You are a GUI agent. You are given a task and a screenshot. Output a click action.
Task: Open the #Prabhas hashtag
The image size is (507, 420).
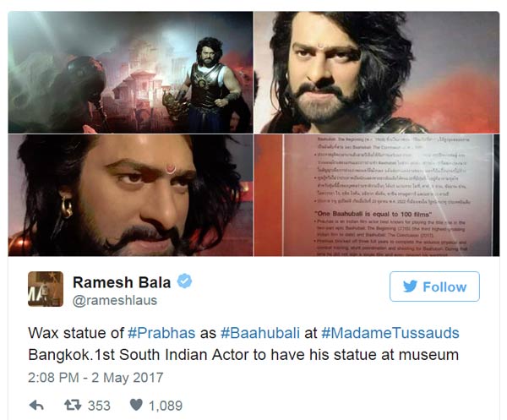click(161, 333)
